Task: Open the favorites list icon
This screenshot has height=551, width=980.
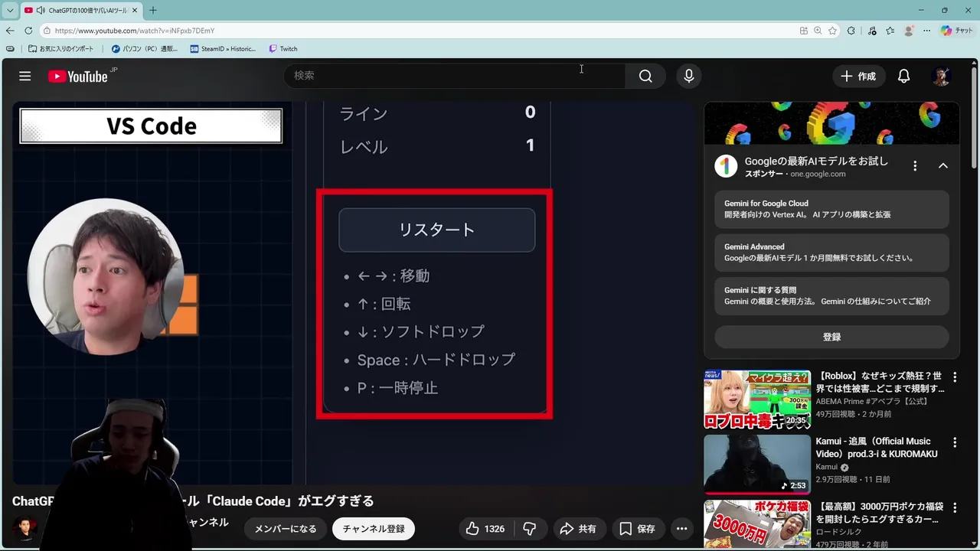Action: coord(890,31)
